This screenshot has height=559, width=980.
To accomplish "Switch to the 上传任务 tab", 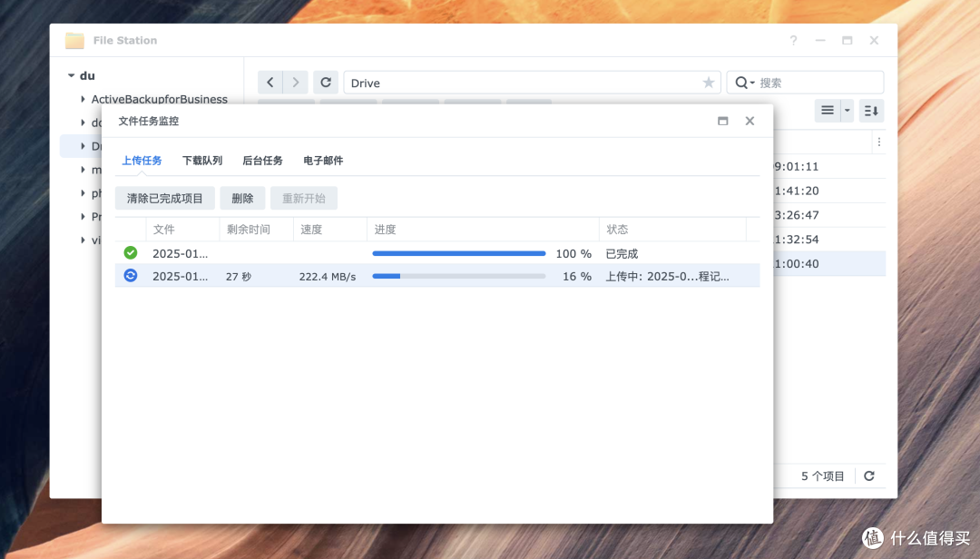I will point(142,161).
